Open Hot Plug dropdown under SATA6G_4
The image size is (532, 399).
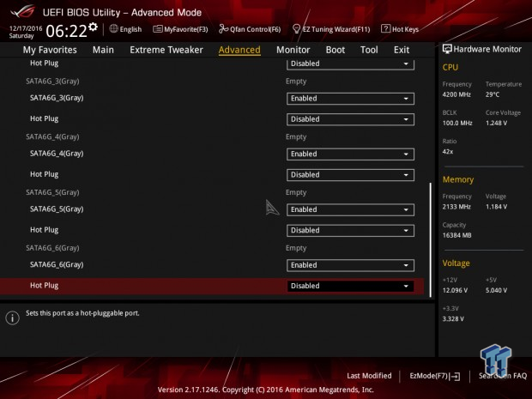click(x=350, y=175)
